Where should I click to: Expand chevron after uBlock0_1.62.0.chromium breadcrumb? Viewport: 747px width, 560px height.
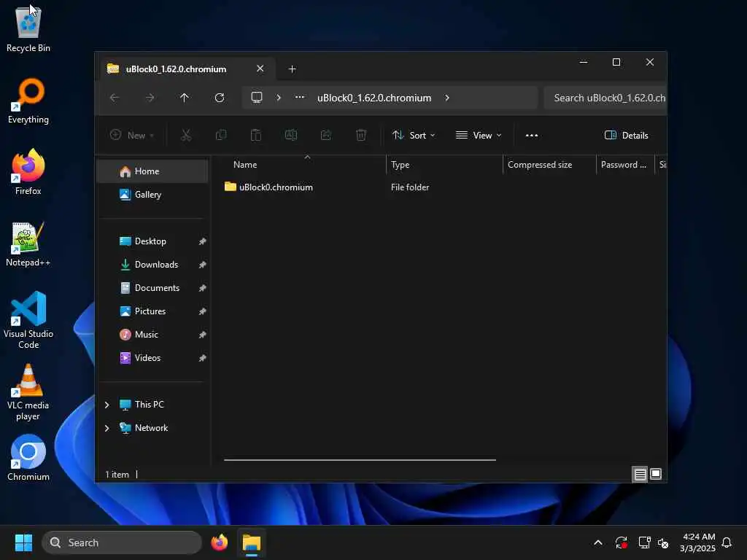pyautogui.click(x=447, y=98)
